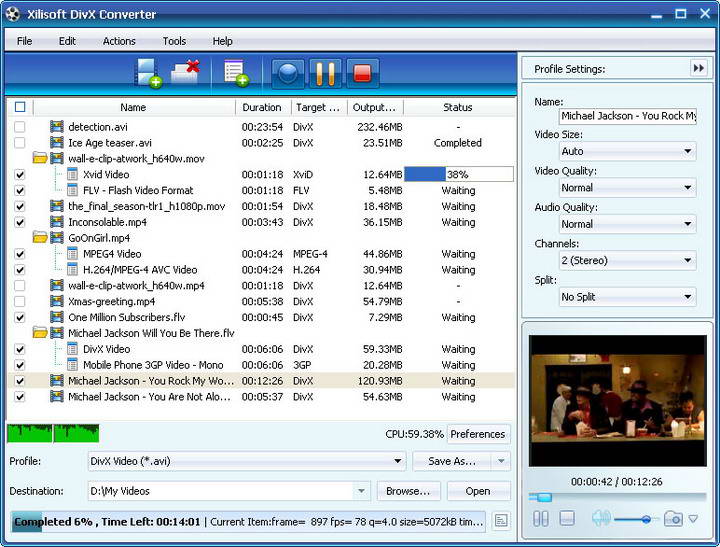The image size is (720, 547).
Task: Open the Tools menu
Action: 174,41
